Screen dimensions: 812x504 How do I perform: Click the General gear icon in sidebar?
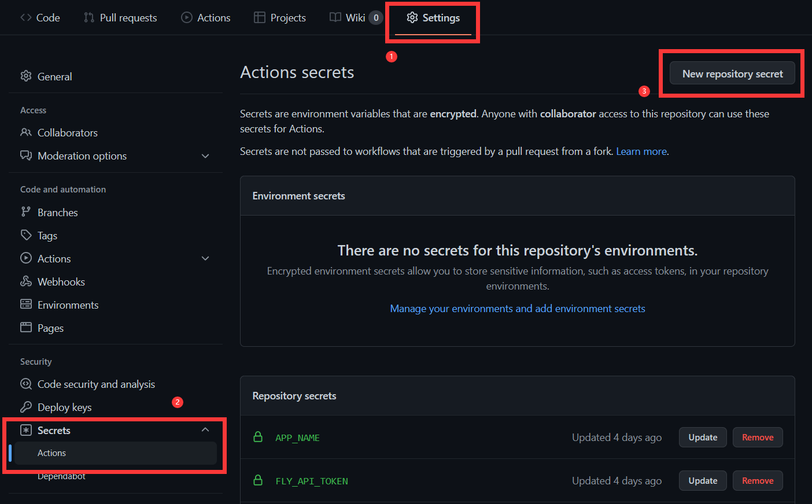pyautogui.click(x=26, y=76)
